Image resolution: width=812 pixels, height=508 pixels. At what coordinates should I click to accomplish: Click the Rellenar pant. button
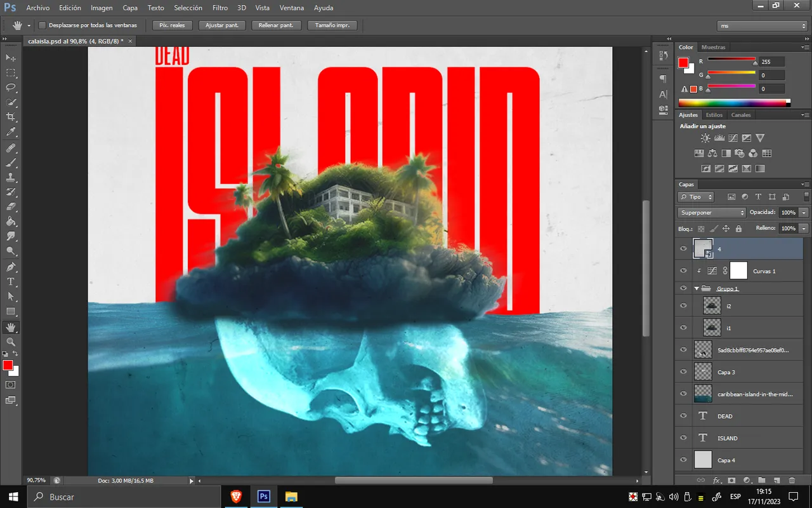(276, 25)
